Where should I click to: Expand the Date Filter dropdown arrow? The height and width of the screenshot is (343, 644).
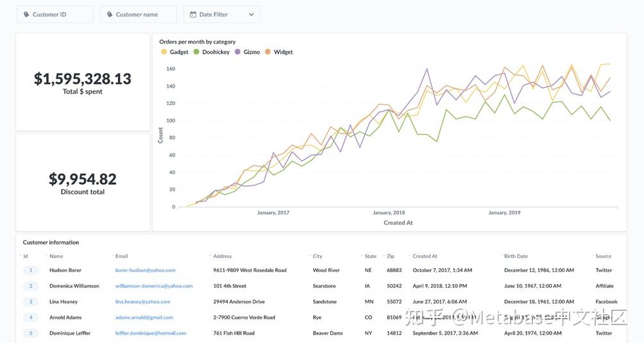(x=251, y=14)
